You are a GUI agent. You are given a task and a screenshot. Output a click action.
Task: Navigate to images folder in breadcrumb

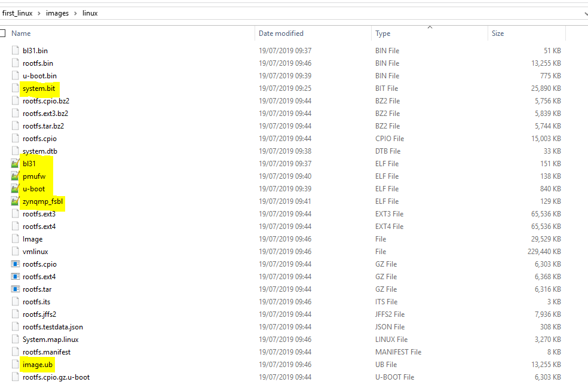[57, 13]
